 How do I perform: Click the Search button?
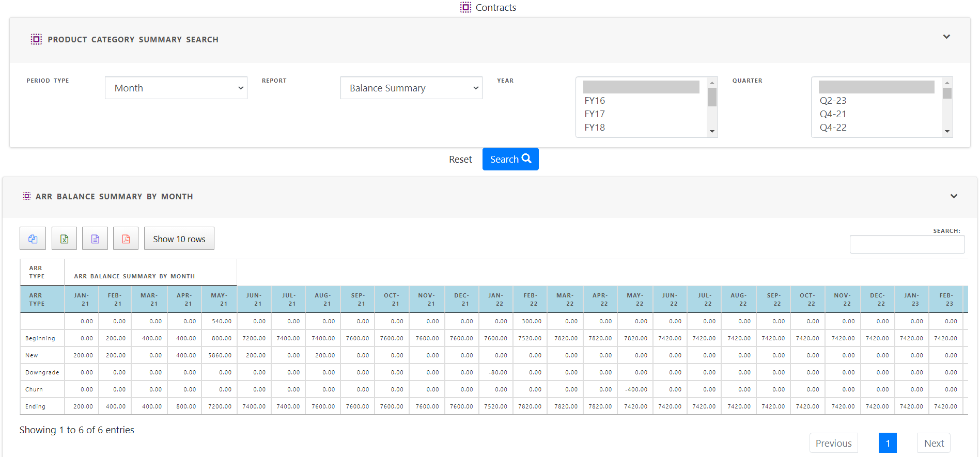[510, 159]
